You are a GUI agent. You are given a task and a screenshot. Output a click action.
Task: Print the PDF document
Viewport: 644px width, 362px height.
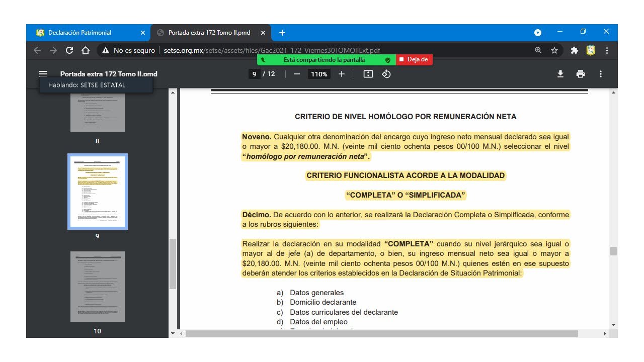point(581,74)
